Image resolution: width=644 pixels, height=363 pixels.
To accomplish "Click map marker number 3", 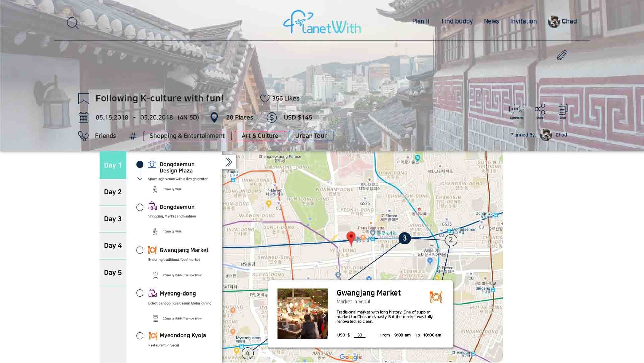I will 405,238.
